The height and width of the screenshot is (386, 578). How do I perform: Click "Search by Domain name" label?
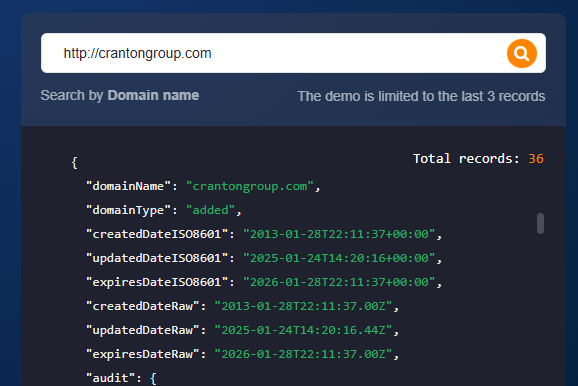pos(120,95)
